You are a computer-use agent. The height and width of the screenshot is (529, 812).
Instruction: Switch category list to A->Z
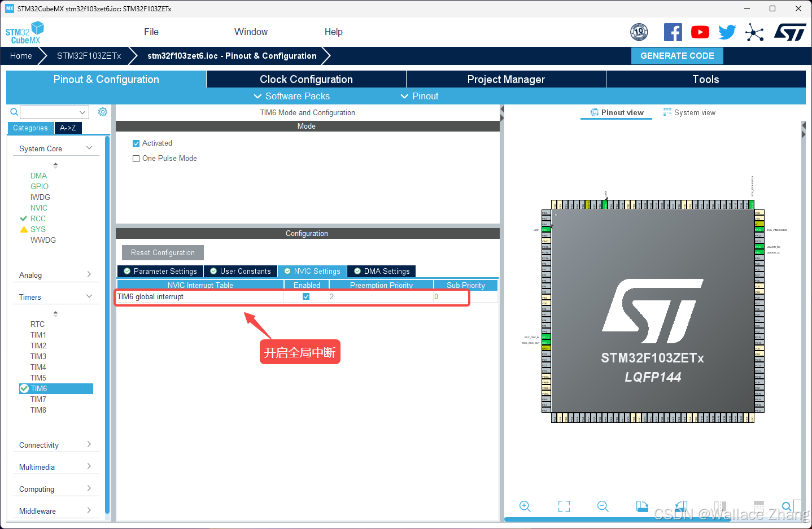[x=68, y=128]
